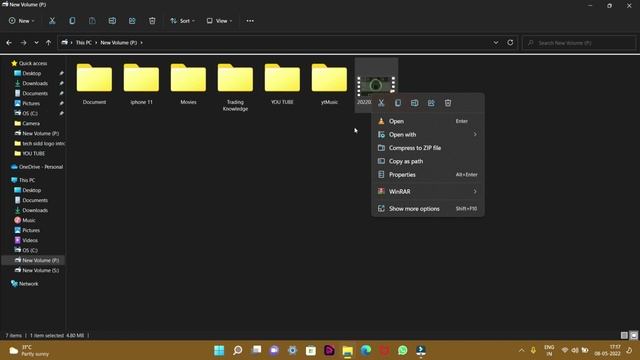Open the See more ellipsis menu in the toolbar
Image resolution: width=640 pixels, height=360 pixels.
[250, 21]
